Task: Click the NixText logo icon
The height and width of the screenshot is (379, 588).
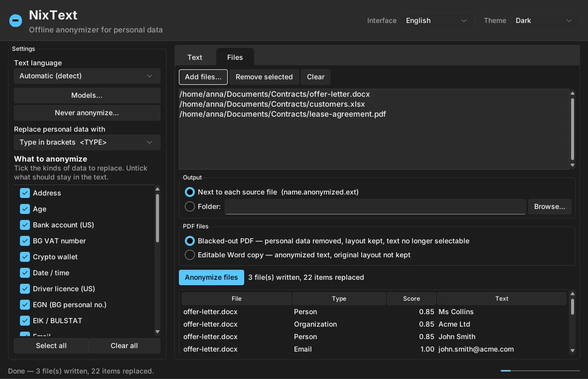Action: coord(15,20)
